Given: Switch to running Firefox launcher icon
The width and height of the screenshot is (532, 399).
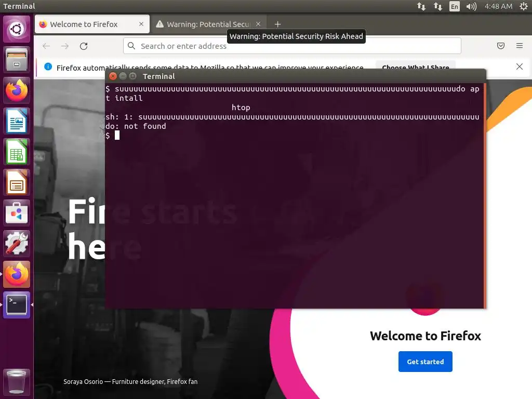Looking at the screenshot, I should pos(16,274).
